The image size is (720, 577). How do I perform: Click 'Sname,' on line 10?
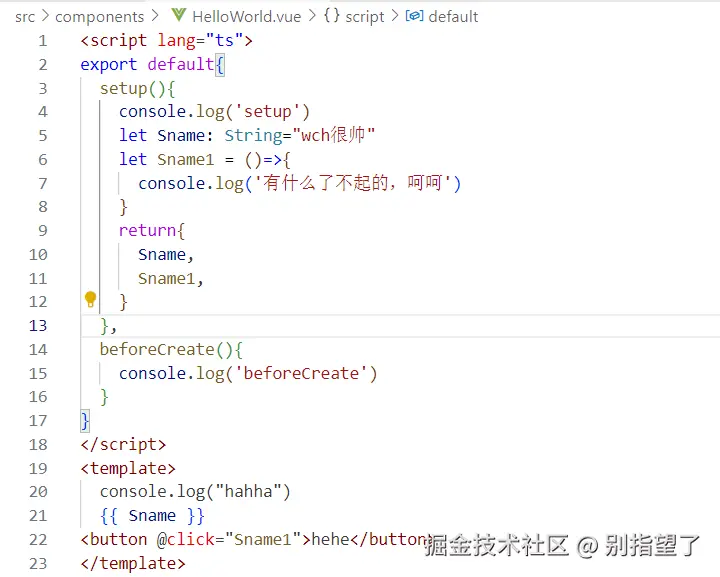(166, 255)
